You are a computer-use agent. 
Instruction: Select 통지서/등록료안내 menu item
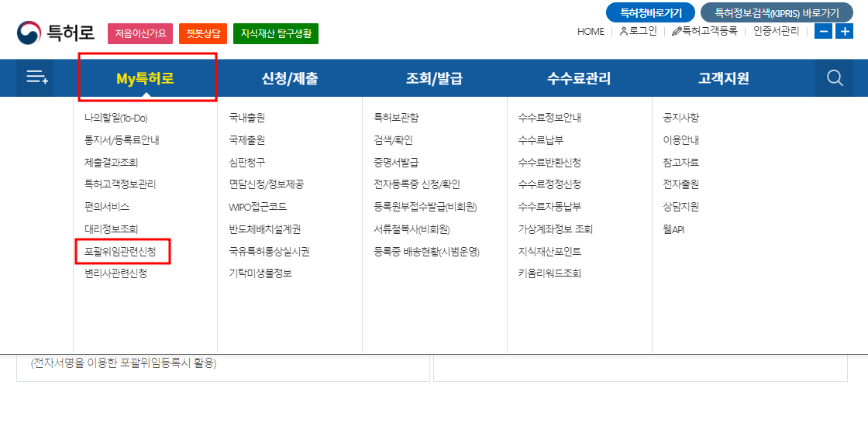[x=122, y=140]
